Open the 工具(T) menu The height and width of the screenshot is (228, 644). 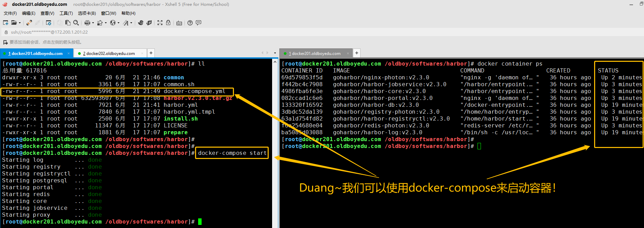66,13
